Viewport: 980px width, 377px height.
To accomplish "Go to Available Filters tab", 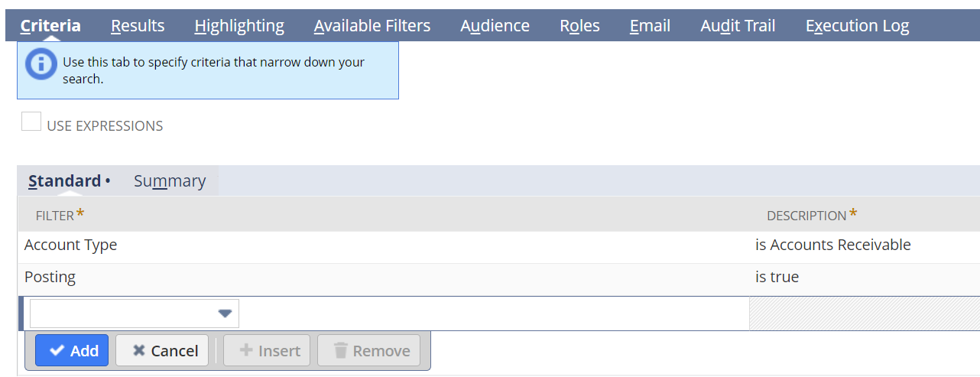I will pos(372,26).
